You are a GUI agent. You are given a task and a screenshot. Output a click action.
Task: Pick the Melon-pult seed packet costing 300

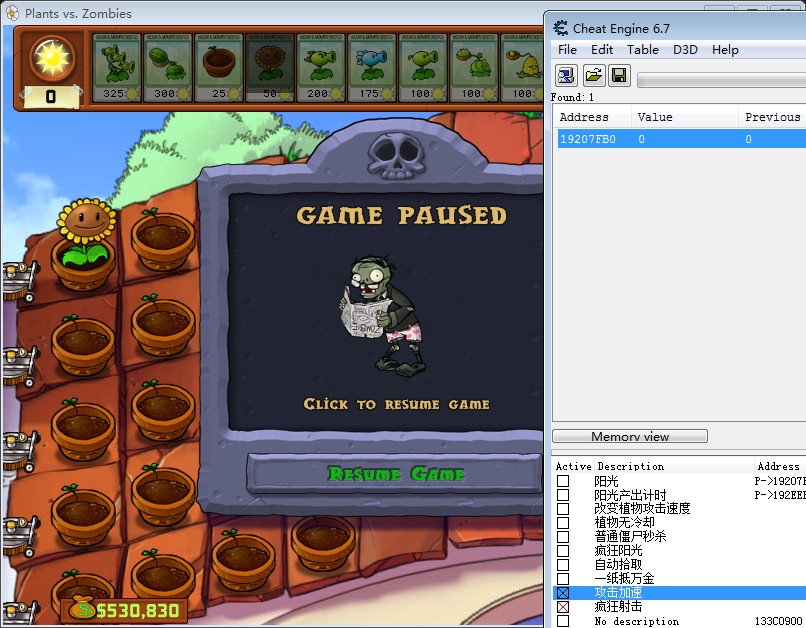168,67
